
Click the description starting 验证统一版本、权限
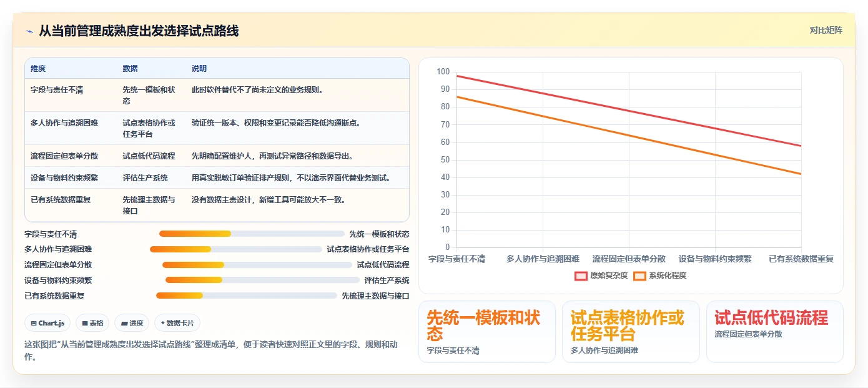pyautogui.click(x=278, y=123)
